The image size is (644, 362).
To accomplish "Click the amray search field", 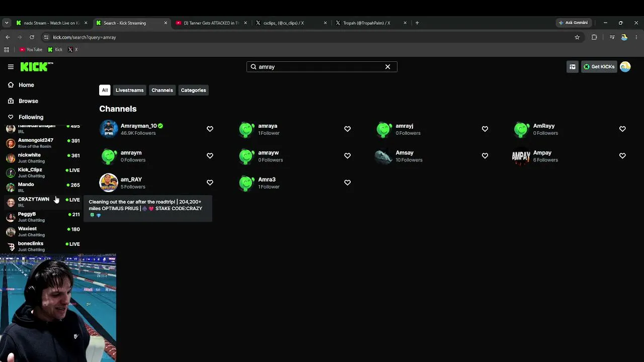I will point(322,67).
